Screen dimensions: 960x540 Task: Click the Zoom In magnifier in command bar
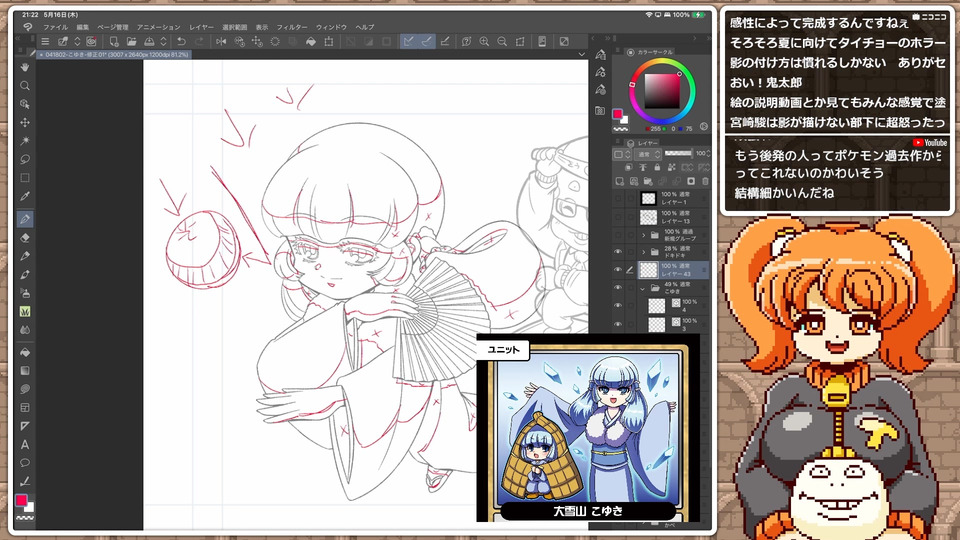click(x=484, y=42)
